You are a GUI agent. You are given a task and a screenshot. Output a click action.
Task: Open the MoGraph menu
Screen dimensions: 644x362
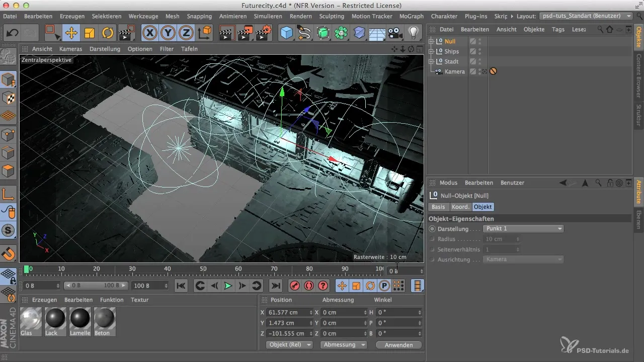pyautogui.click(x=411, y=16)
